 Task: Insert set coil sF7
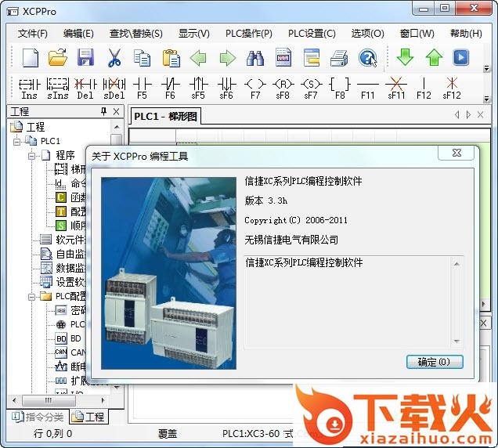click(311, 89)
